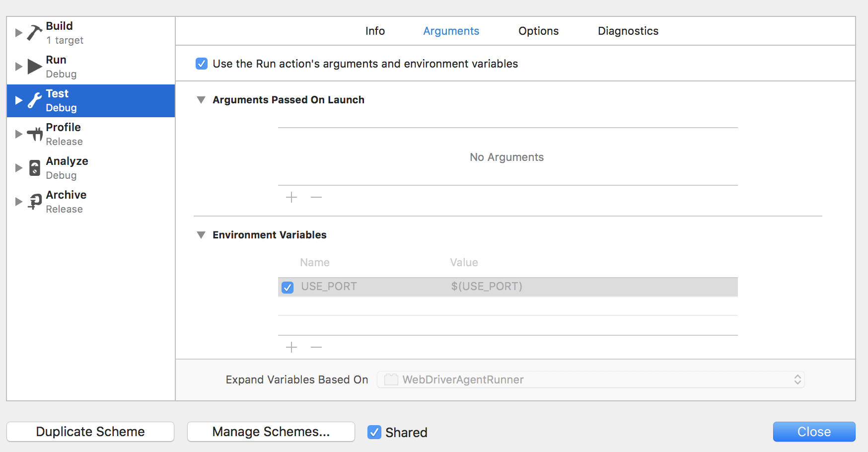
Task: Add a launch argument with plus button
Action: click(291, 197)
